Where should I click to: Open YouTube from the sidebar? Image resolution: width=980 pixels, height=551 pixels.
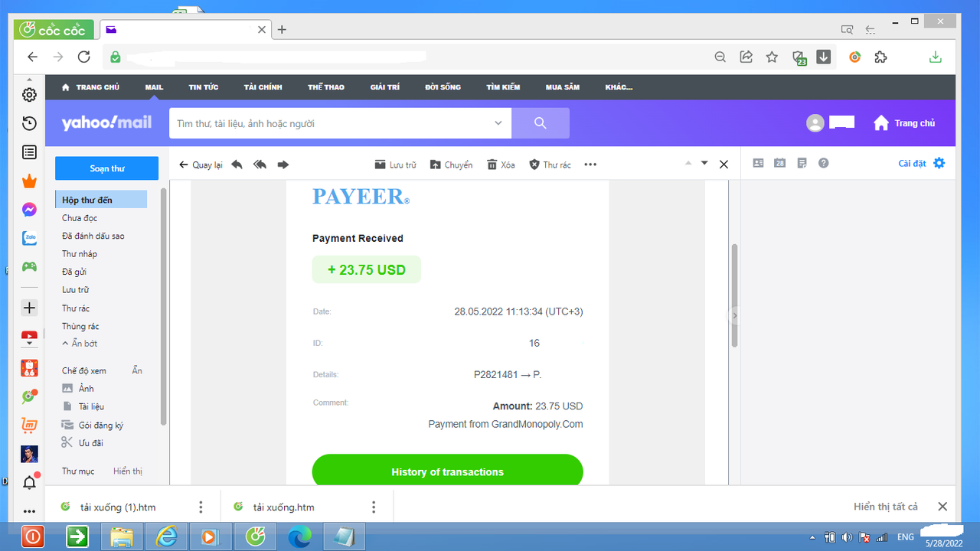click(x=29, y=337)
